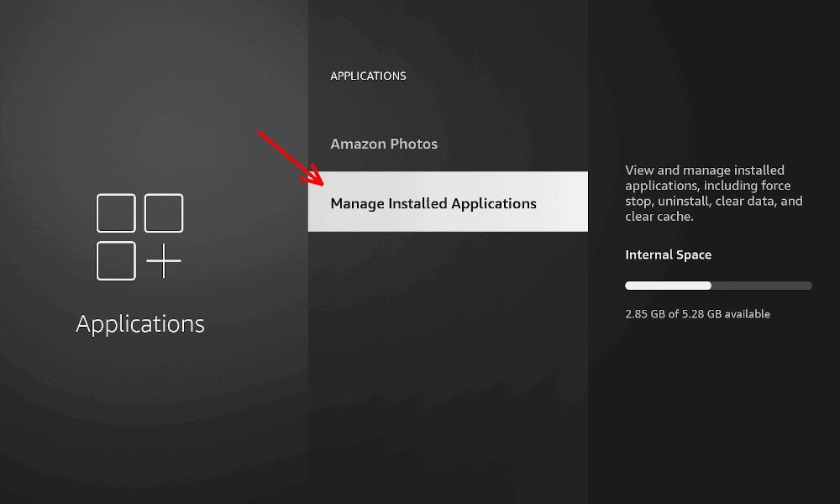
Task: Select the storage availability text
Action: (x=697, y=313)
